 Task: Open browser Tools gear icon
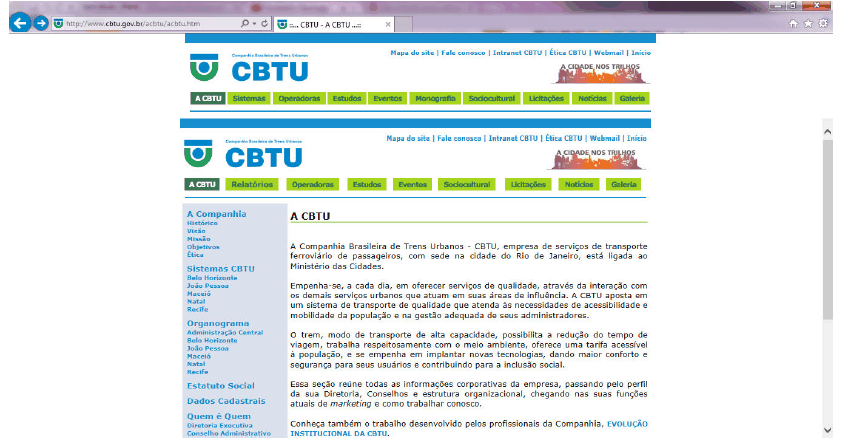[823, 23]
